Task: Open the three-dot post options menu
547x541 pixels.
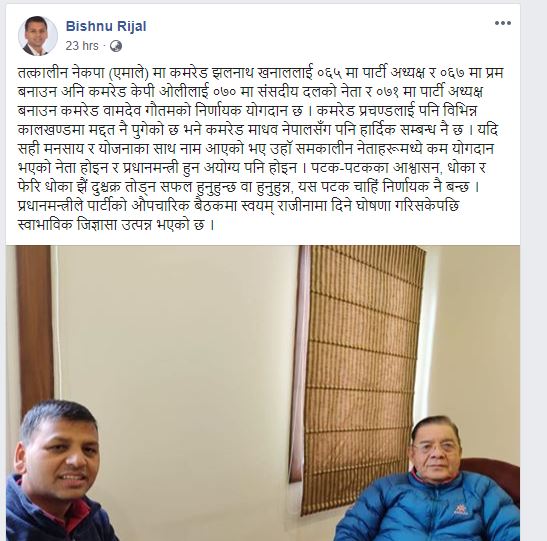Action: 502,23
